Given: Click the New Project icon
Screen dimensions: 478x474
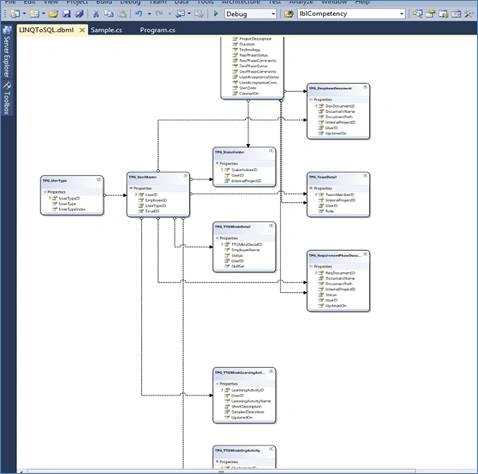Looking at the screenshot, I should 15,14.
